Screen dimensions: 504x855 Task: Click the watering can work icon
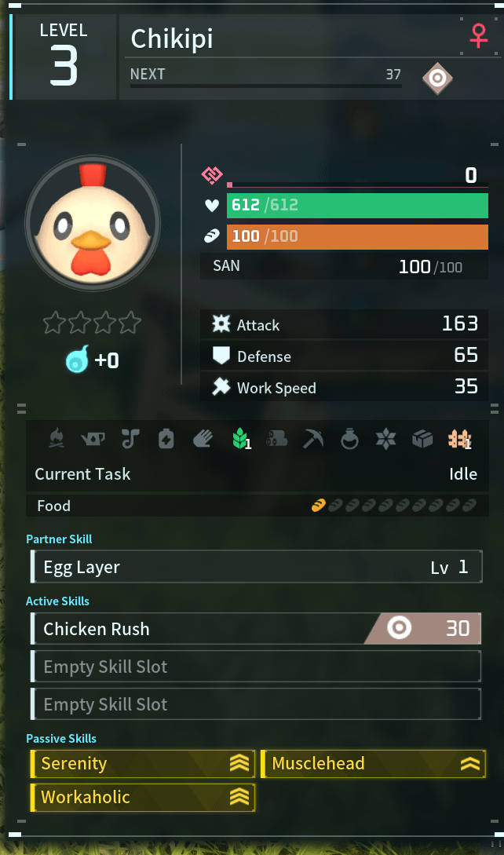tap(93, 438)
